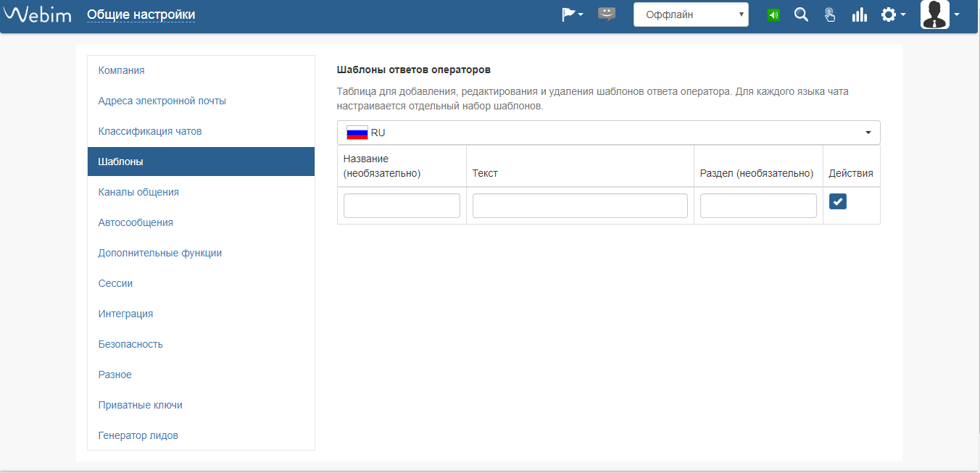This screenshot has height=473, width=980.
Task: Click the smiling chat bubble icon
Action: coord(607,14)
